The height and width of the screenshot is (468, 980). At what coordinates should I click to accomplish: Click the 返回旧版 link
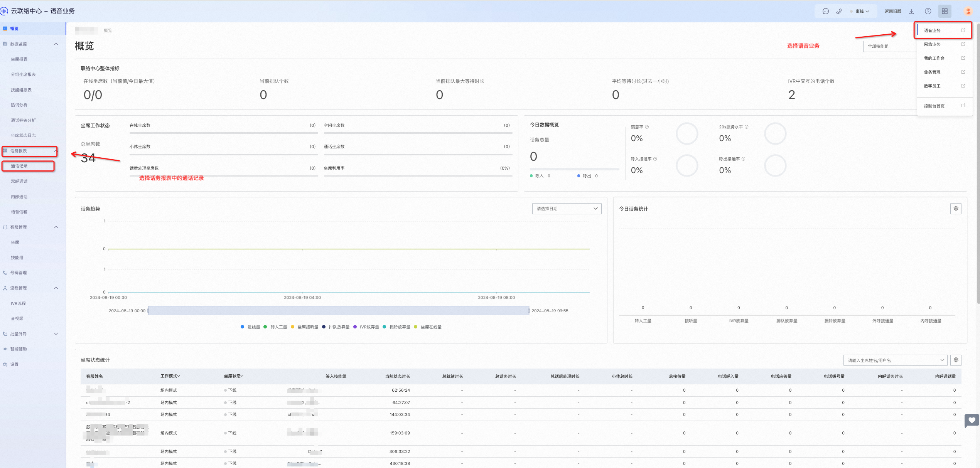(x=893, y=11)
